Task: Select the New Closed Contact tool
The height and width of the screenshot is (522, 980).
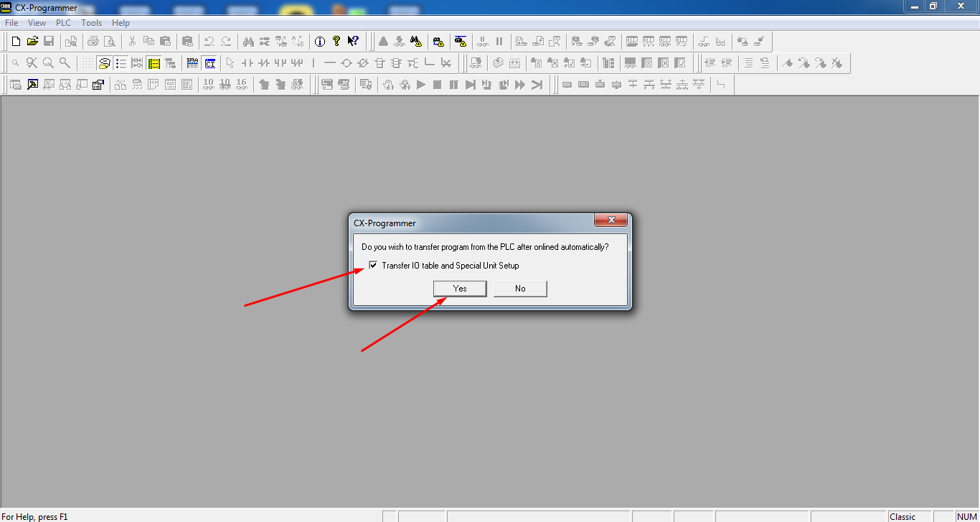Action: (x=263, y=63)
